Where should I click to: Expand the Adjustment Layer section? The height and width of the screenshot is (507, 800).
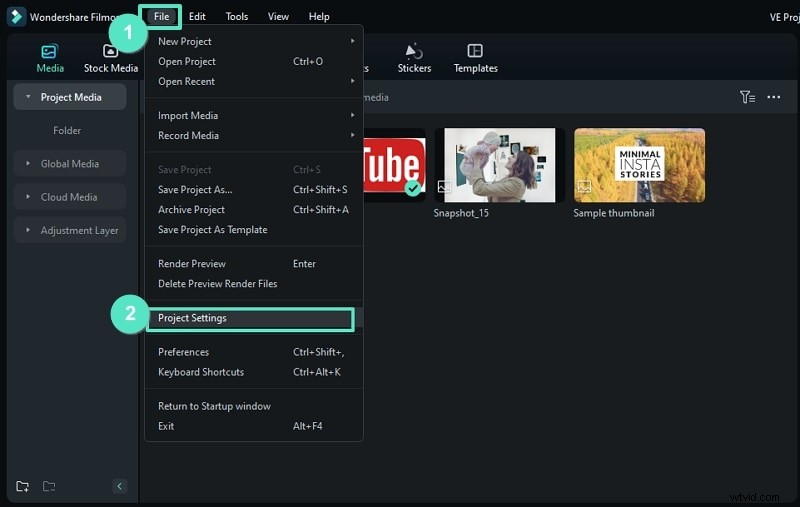(28, 230)
